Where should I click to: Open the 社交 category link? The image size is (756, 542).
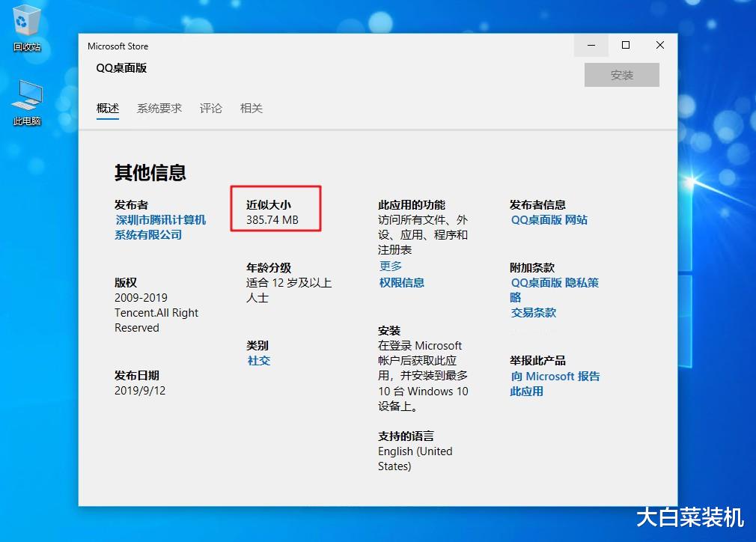(x=258, y=360)
